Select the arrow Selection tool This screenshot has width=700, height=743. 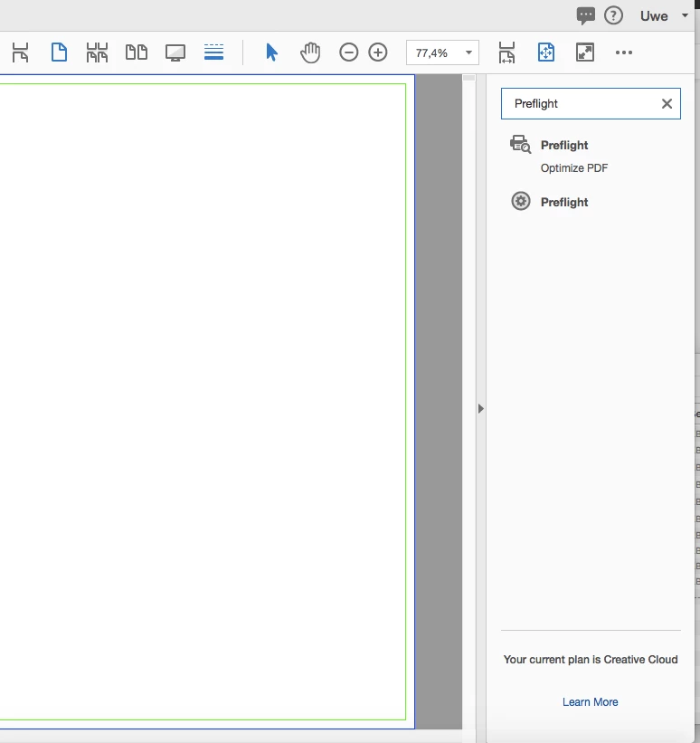272,52
